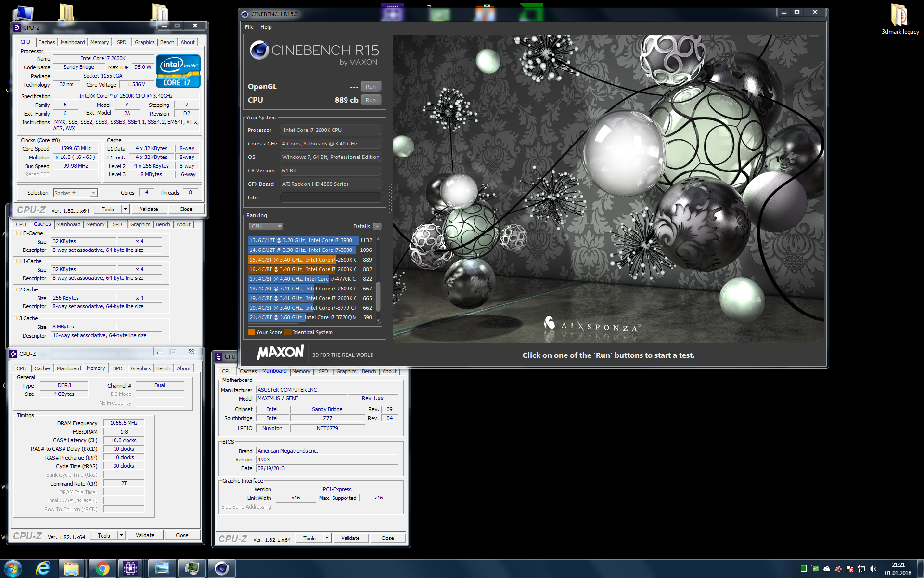Screen dimensions: 924x578
Task: Click Close in Memory CPU-Z window
Action: (182, 535)
